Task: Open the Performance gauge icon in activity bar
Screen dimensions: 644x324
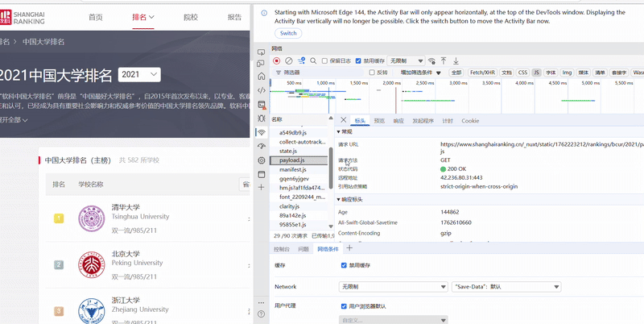Action: pyautogui.click(x=261, y=147)
